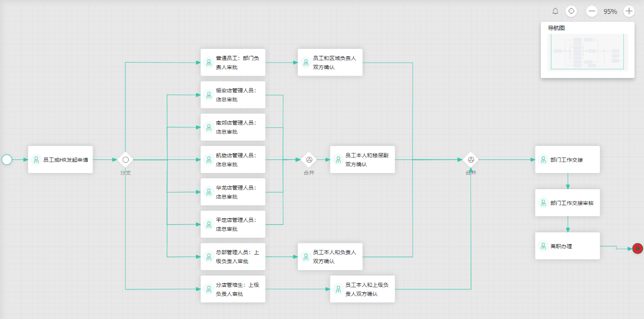Image resolution: width=644 pixels, height=319 pixels.
Task: Click the 分支 branch gateway diamond
Action: coord(126,159)
